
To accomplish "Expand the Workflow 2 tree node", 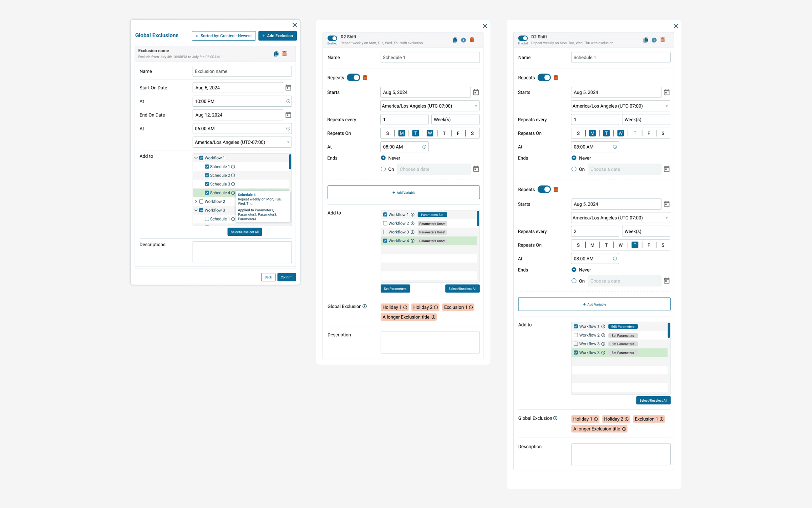I will pyautogui.click(x=196, y=202).
